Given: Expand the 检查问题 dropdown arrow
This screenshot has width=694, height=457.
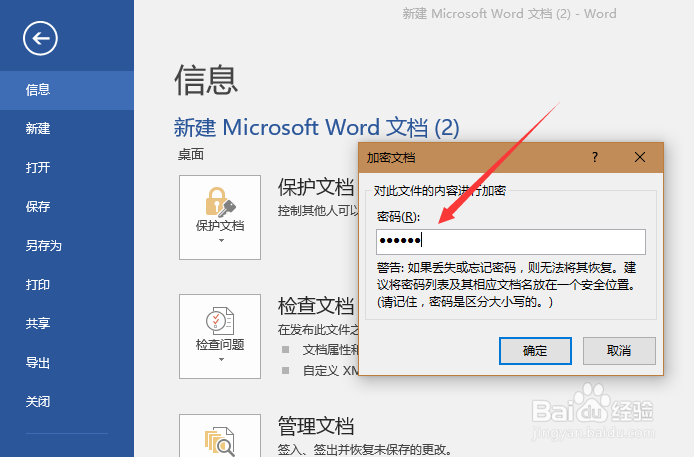Looking at the screenshot, I should (221, 360).
